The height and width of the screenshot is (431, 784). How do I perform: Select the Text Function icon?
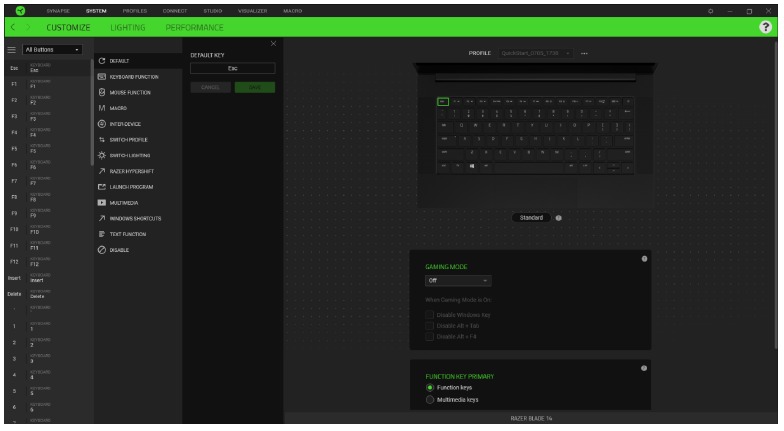pyautogui.click(x=102, y=234)
